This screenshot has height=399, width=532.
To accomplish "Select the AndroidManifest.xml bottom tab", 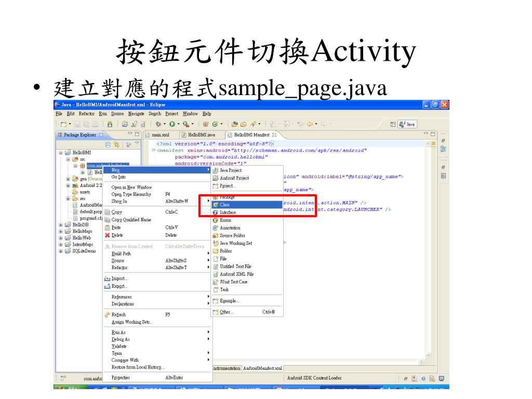I will click(x=262, y=368).
